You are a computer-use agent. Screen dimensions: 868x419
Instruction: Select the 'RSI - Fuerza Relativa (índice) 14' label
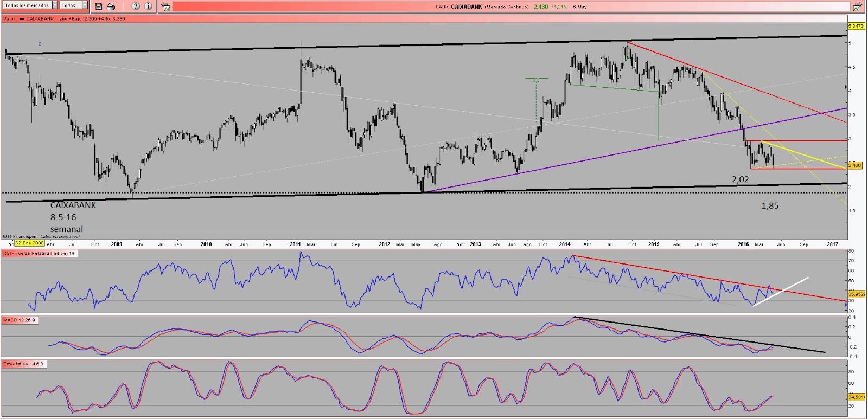pos(39,253)
